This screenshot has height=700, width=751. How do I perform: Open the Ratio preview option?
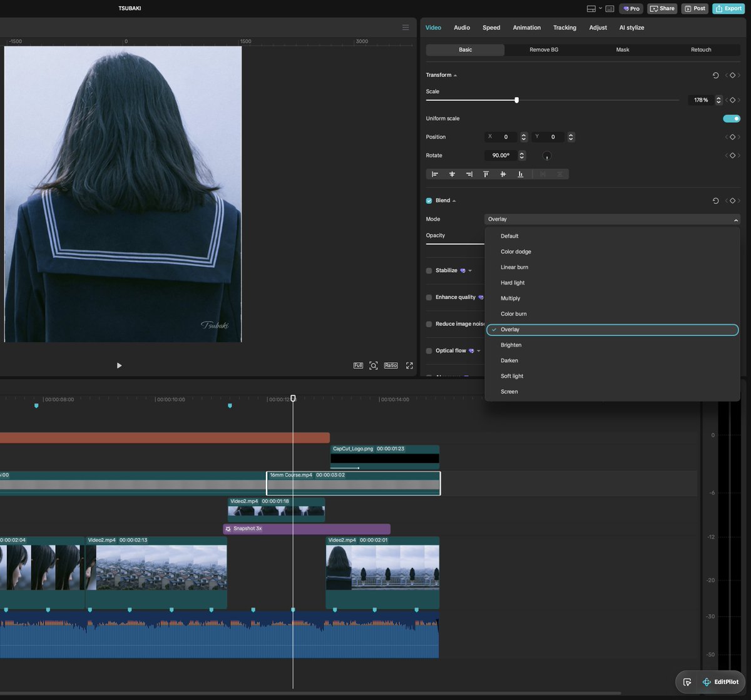point(391,365)
